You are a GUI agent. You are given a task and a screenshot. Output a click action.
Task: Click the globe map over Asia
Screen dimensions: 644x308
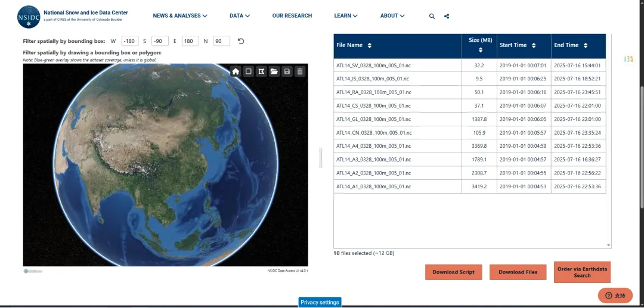pyautogui.click(x=166, y=165)
